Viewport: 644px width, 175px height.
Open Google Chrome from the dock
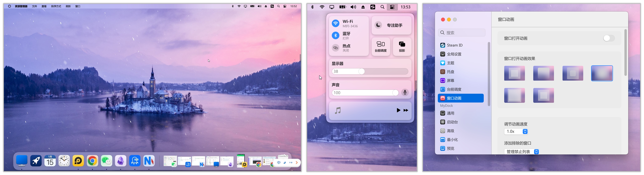pyautogui.click(x=92, y=161)
